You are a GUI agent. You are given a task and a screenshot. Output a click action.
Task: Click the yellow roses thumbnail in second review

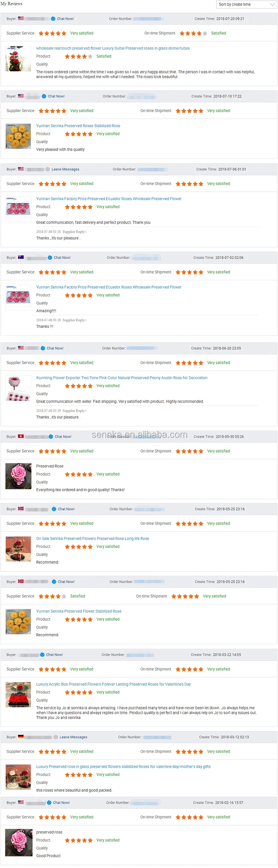coord(19,136)
